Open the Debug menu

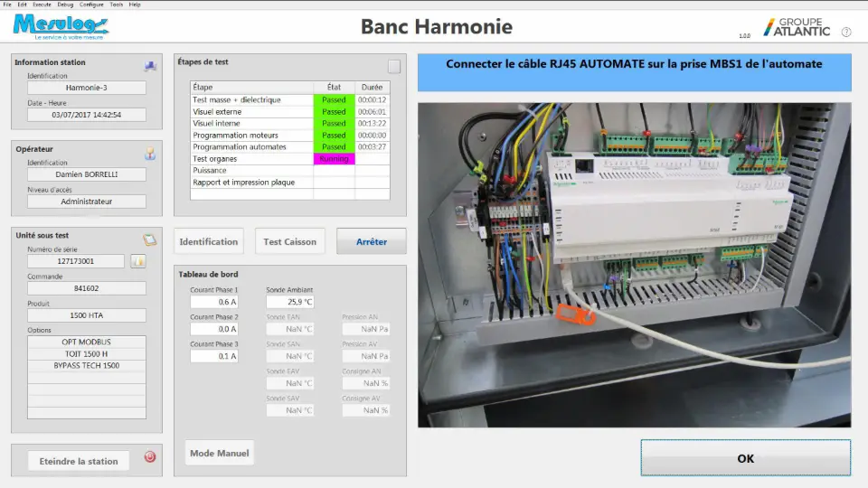tap(65, 5)
